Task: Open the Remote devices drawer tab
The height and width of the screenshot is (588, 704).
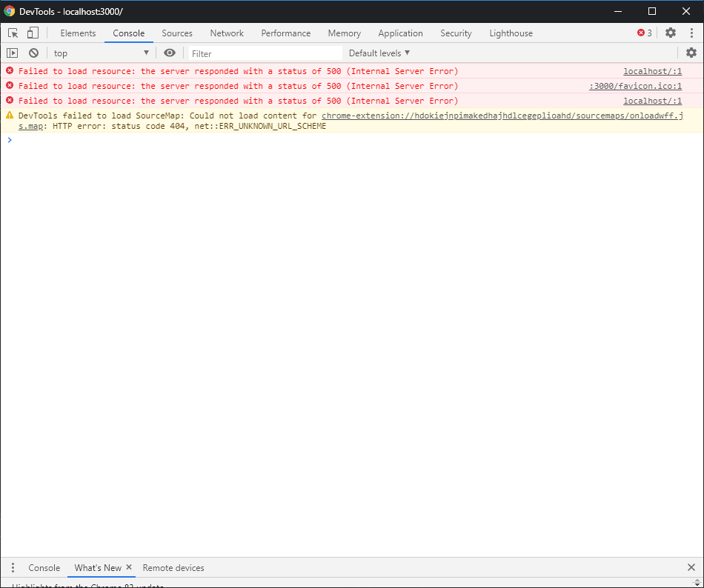Action: point(173,568)
